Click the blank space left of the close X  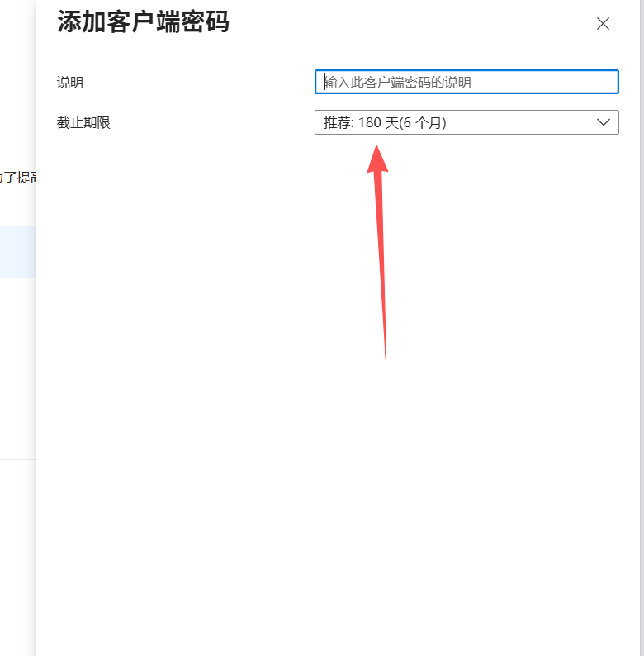[x=495, y=24]
